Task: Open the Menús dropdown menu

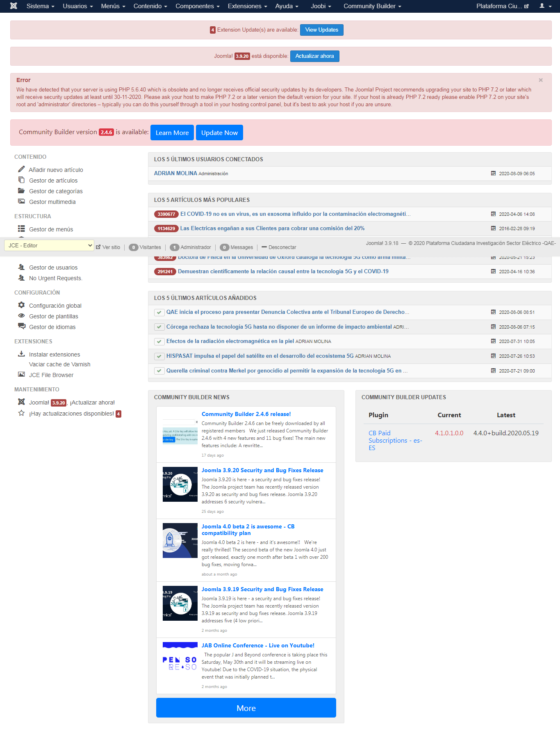Action: tap(113, 6)
